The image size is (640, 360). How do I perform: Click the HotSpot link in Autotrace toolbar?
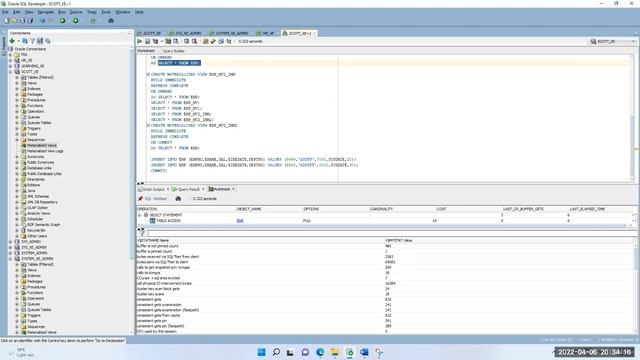coord(160,199)
